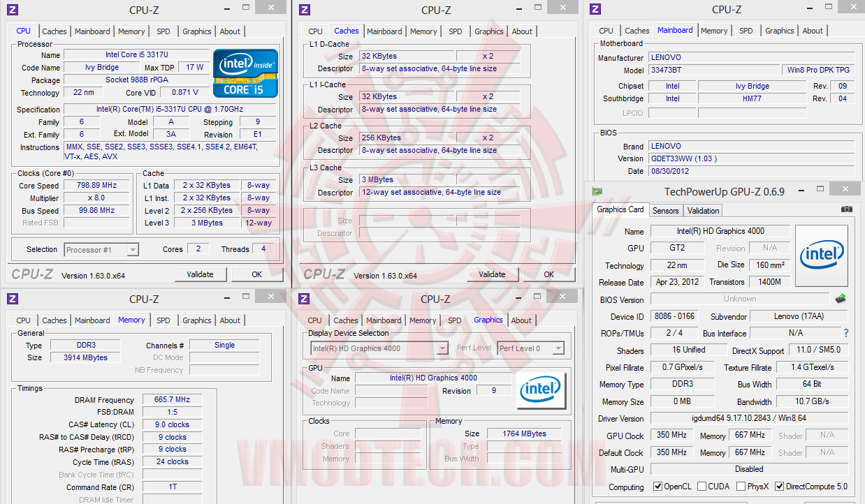The height and width of the screenshot is (504, 865).
Task: Click OK in the processor-info CPU-Z window
Action: (x=257, y=274)
